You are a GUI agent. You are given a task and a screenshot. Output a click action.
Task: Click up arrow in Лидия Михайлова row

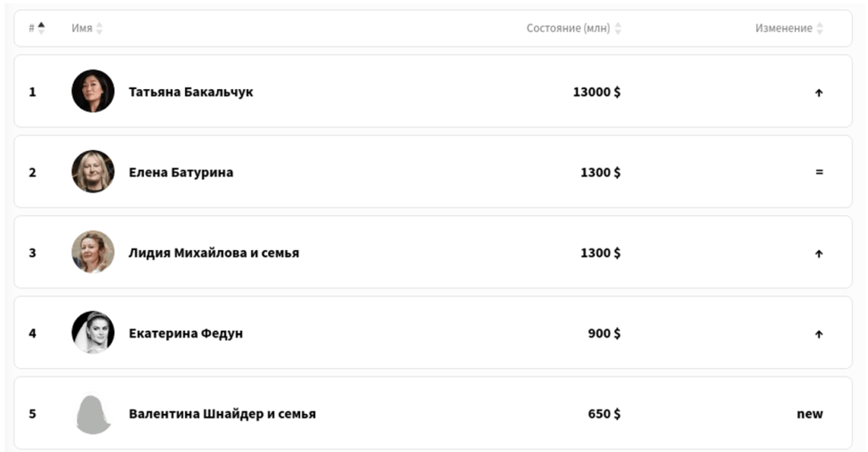[819, 254]
